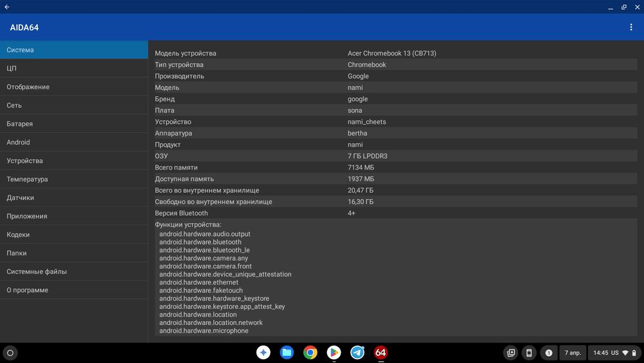Click the Аппаратура value bertha
644x363 pixels.
tap(357, 133)
